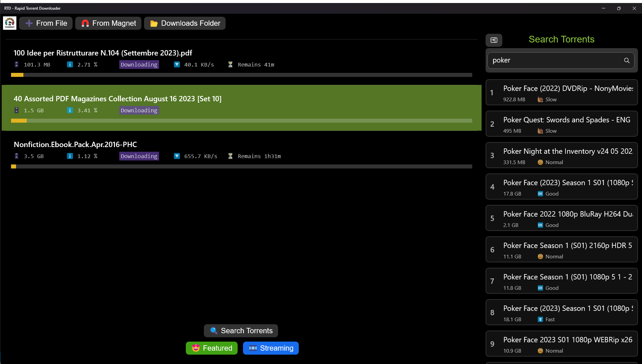The image size is (642, 364).
Task: Toggle downloading status on Nonfiction.Ebook.Pack
Action: coord(138,156)
